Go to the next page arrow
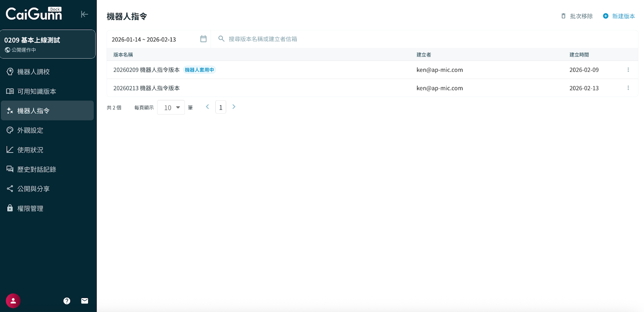Viewport: 644px width, 312px height. pyautogui.click(x=234, y=107)
